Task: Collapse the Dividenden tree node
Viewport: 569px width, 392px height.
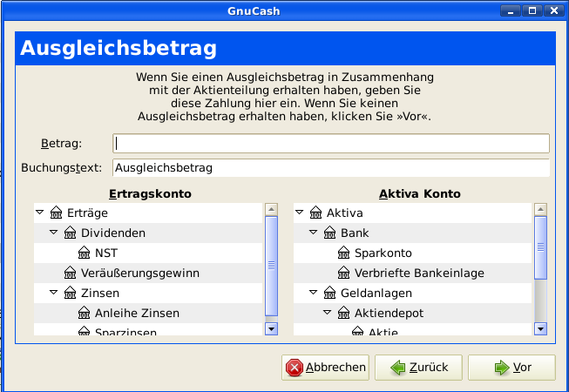Action: pyautogui.click(x=53, y=233)
